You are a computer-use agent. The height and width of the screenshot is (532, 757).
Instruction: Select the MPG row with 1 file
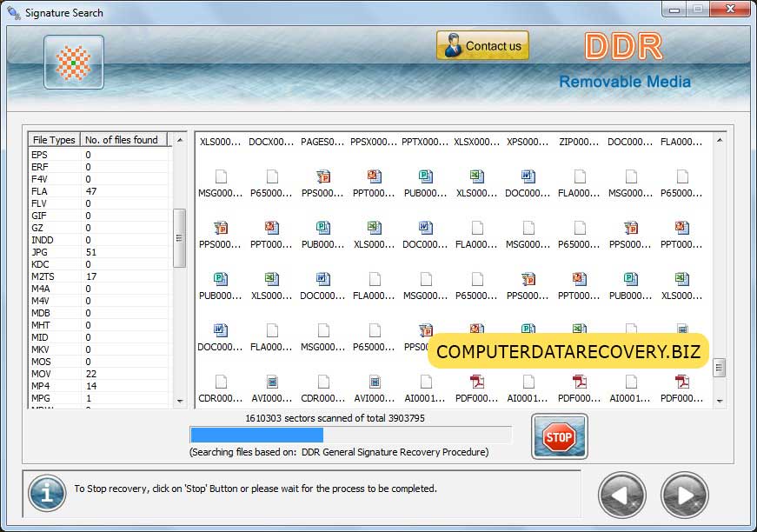pos(99,398)
